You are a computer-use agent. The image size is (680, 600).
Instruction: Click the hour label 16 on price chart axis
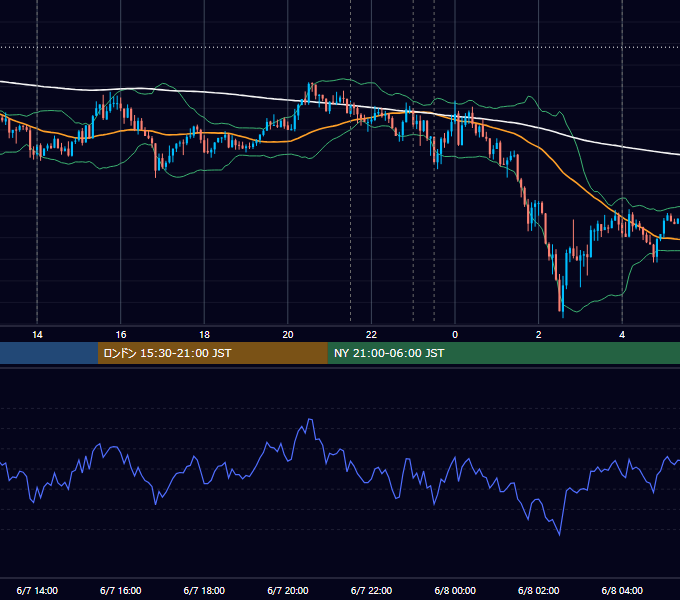coord(121,335)
